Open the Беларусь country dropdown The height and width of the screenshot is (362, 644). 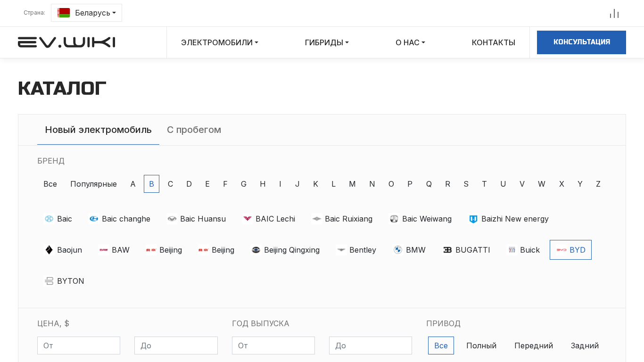[86, 13]
